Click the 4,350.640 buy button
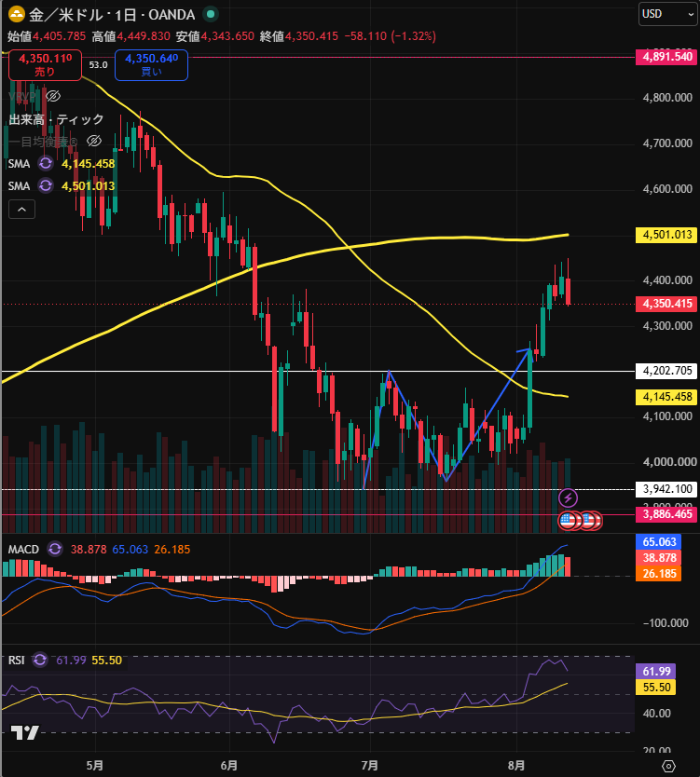The width and height of the screenshot is (700, 777). pos(151,65)
